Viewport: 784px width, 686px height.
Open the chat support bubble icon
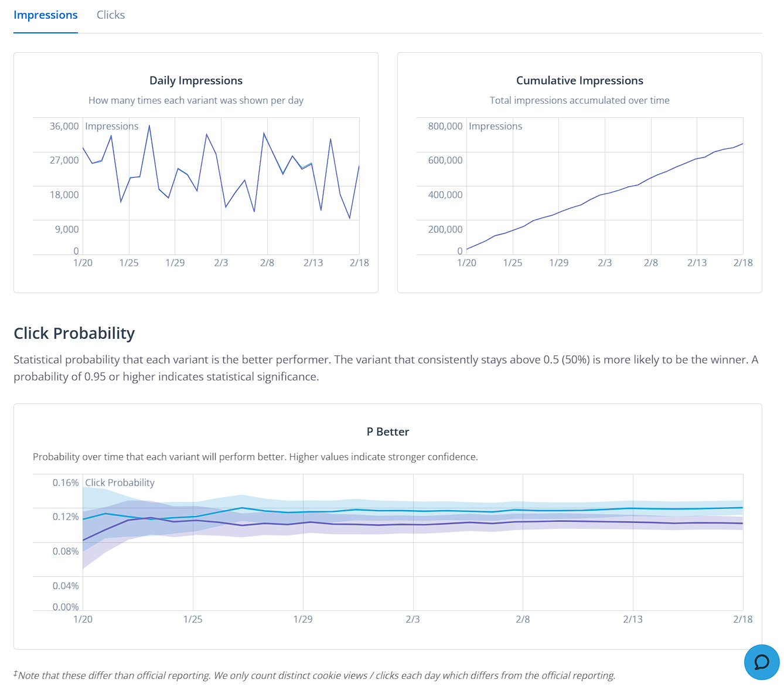(x=761, y=662)
